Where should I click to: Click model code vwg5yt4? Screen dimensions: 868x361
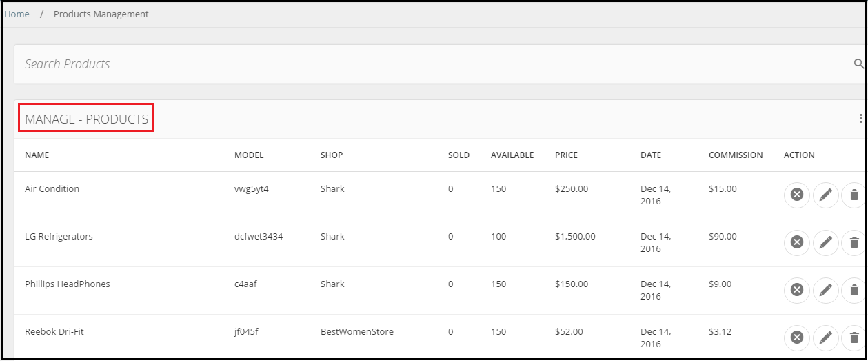(252, 189)
